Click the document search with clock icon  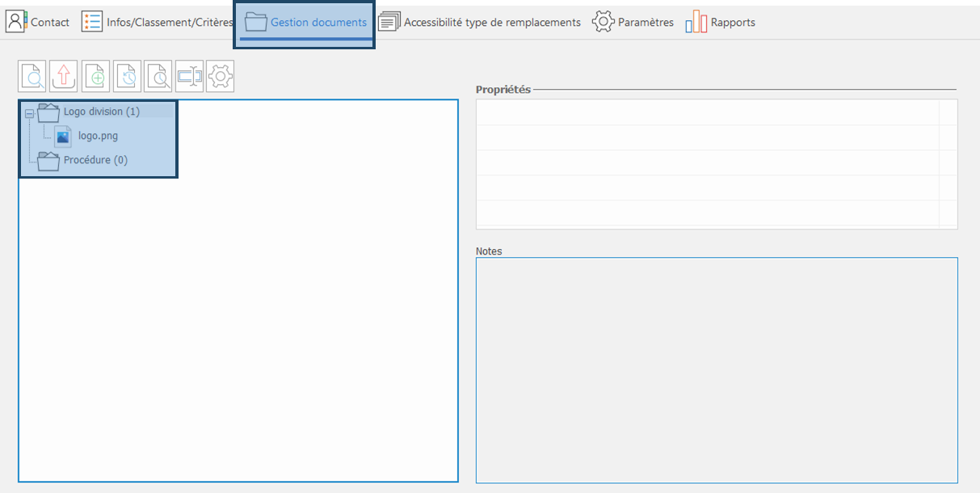(x=158, y=77)
